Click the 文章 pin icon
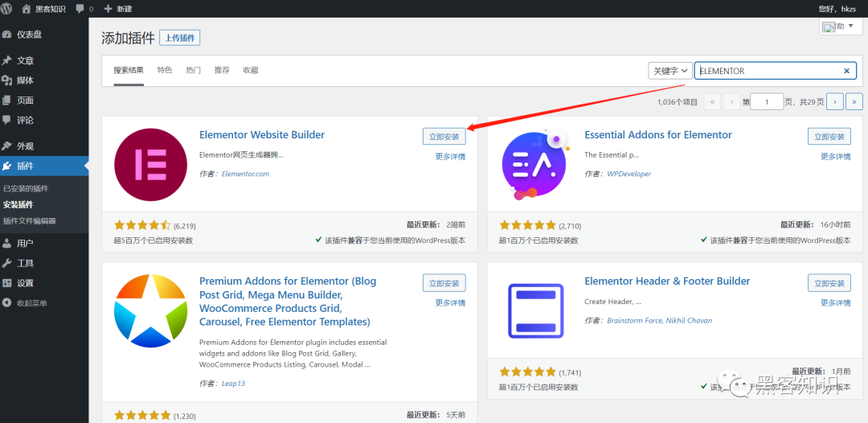The image size is (868, 423). click(7, 60)
